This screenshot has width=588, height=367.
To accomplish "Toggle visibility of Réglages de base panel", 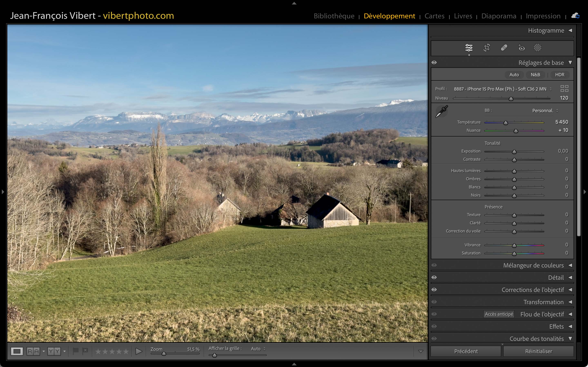I will coord(434,63).
